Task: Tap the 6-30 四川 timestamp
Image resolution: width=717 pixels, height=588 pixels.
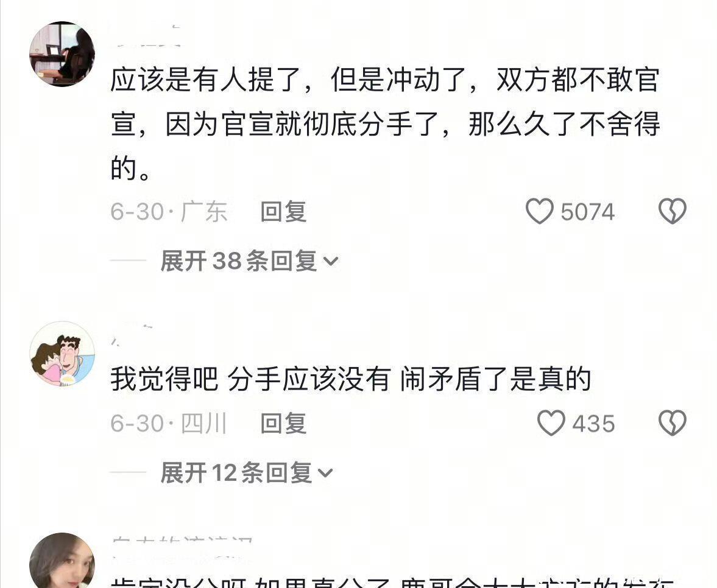Action: pos(169,424)
